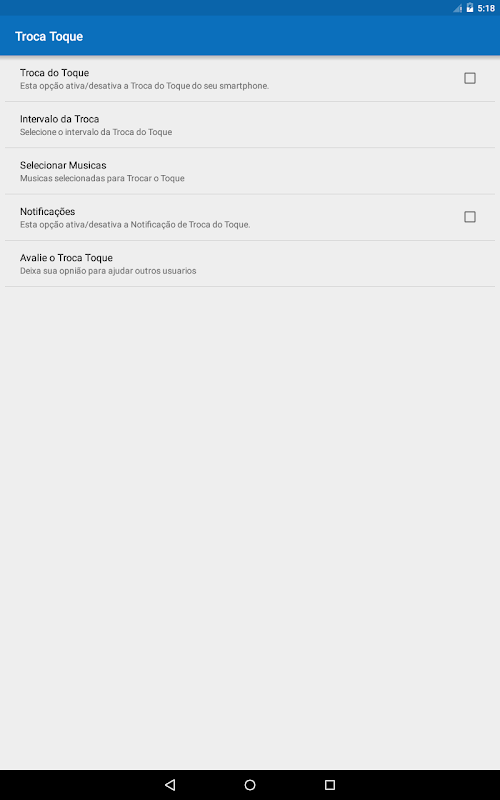Tap description mentioning "do seu smartphone"
The width and height of the screenshot is (500, 800).
(144, 86)
